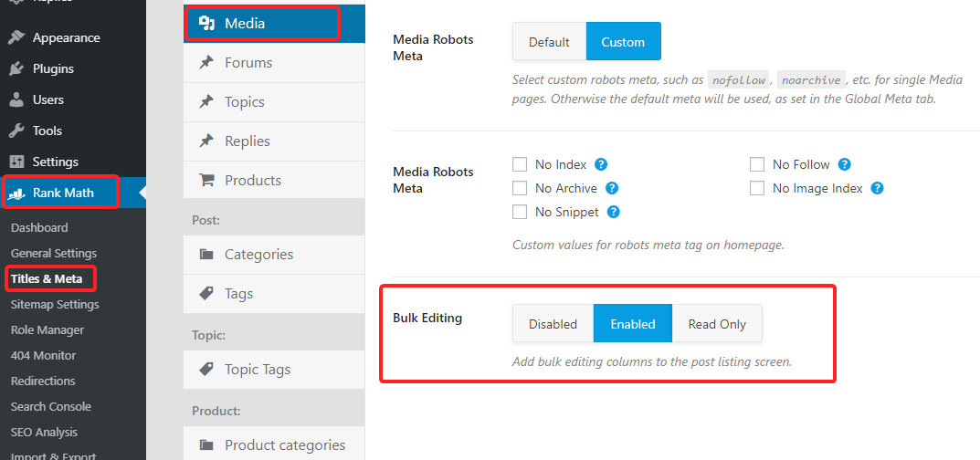
Task: Enable the No Follow checkbox
Action: tap(757, 164)
